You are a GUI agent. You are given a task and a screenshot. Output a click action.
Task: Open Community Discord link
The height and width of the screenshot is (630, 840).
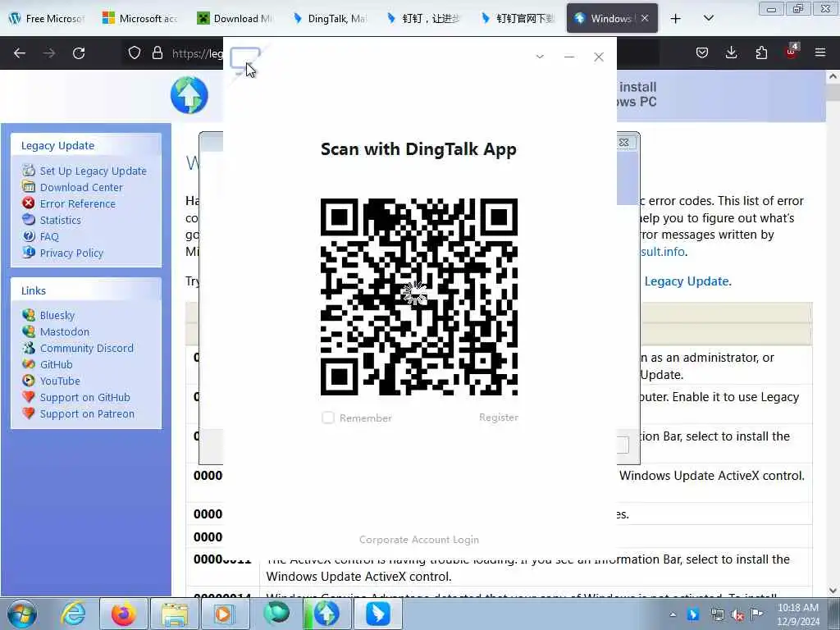click(87, 348)
